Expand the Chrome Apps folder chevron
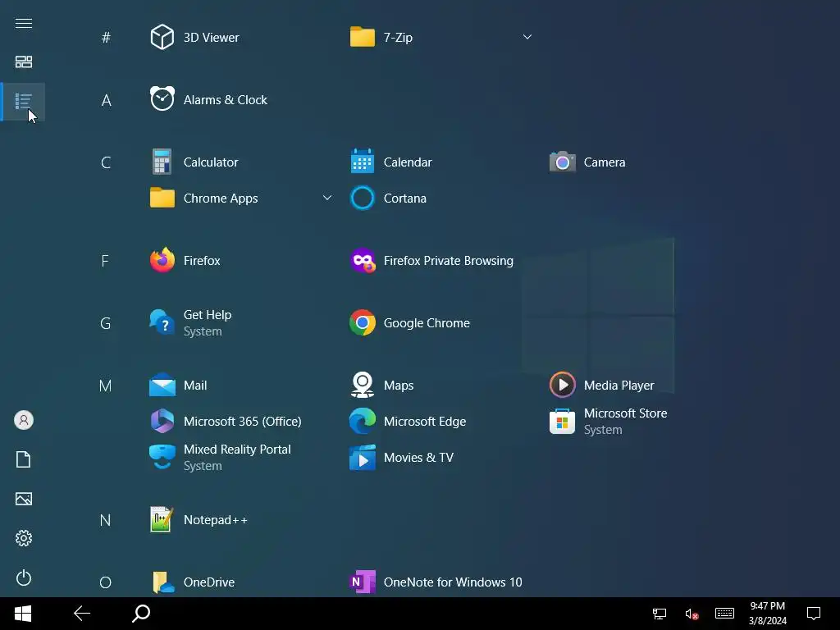 pyautogui.click(x=326, y=198)
